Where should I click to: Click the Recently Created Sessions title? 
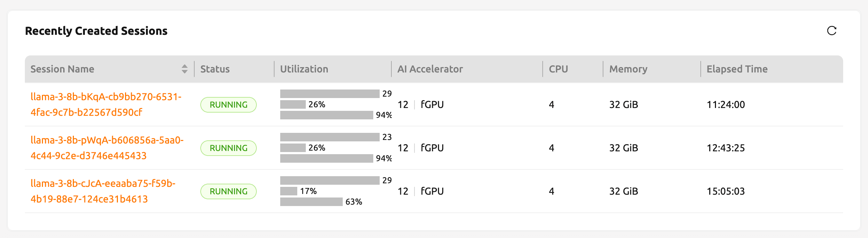click(x=96, y=31)
